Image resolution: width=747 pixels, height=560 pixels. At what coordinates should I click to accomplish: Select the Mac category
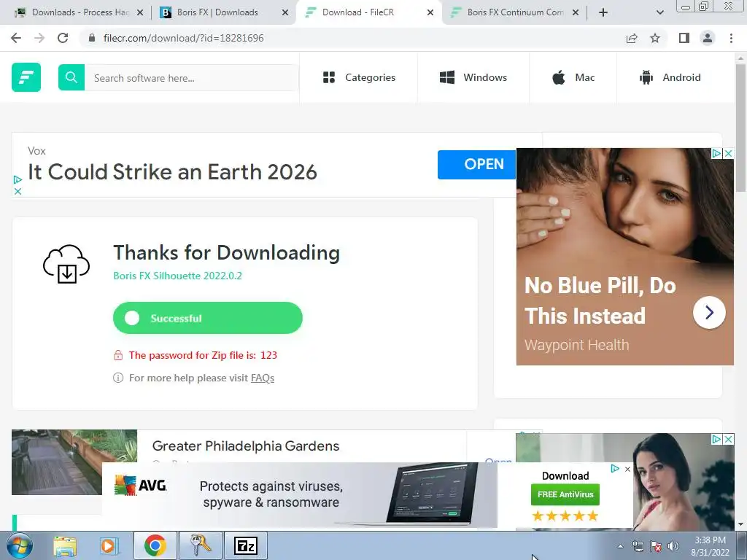pyautogui.click(x=573, y=77)
